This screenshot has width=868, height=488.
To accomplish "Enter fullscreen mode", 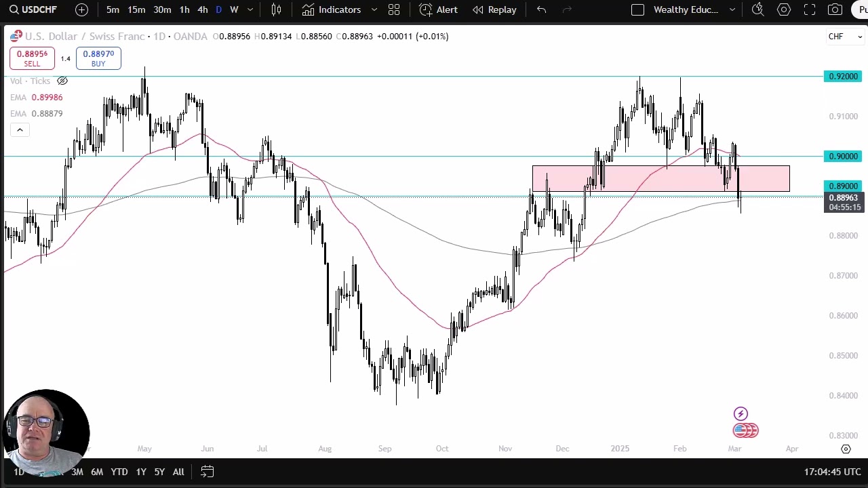I will point(810,9).
